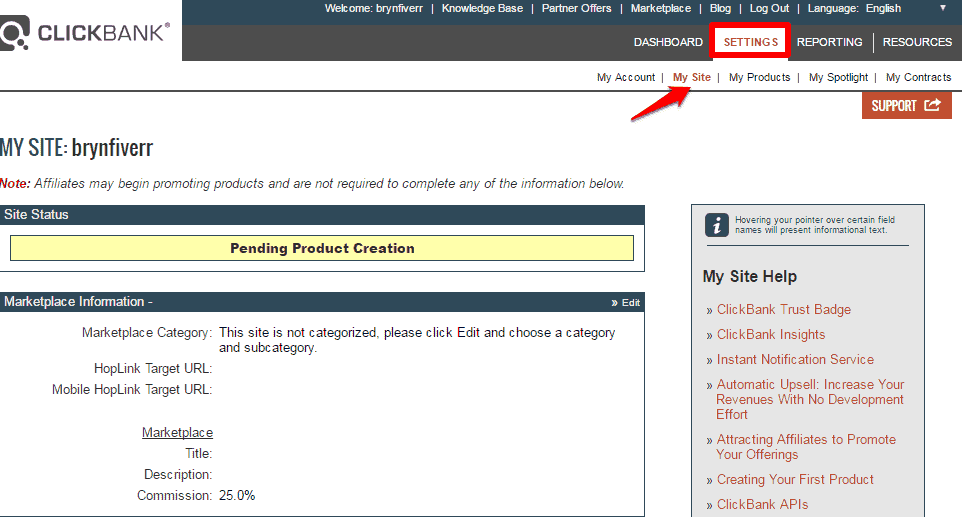Viewport: 962px width, 517px height.
Task: Select My Site submenu
Action: pos(691,77)
